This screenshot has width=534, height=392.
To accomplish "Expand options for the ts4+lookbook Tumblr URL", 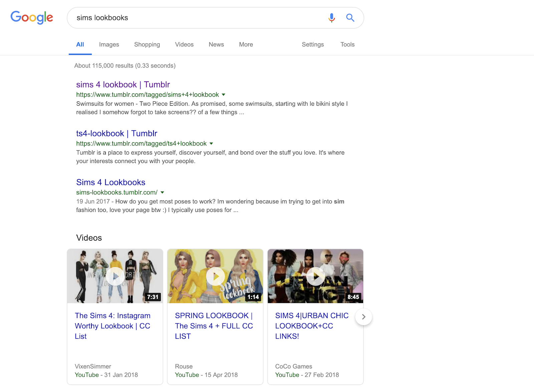I will click(x=211, y=144).
